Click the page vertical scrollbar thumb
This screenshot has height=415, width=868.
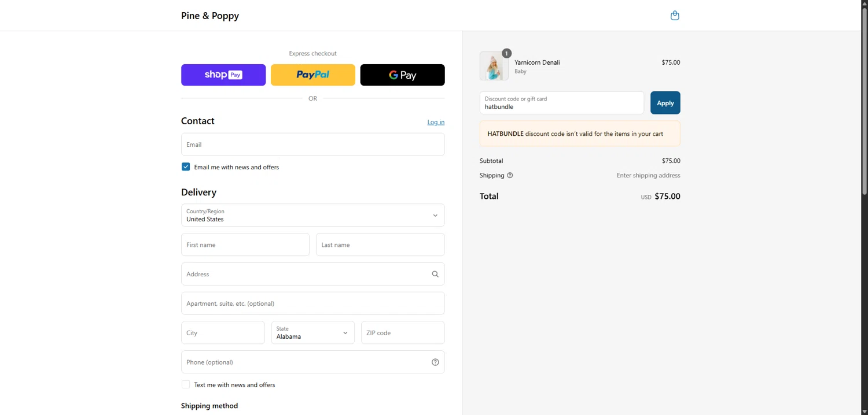(865, 101)
